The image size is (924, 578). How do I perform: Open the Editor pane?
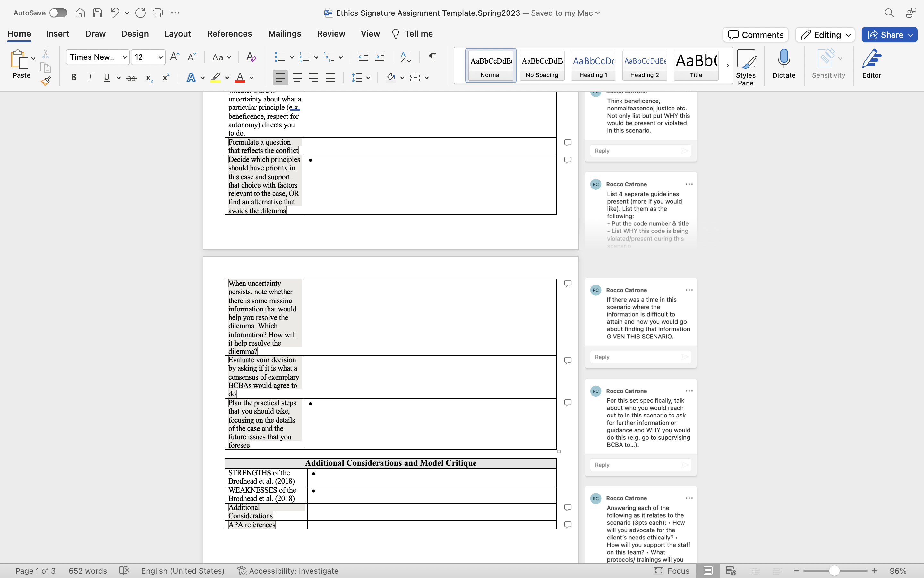[x=871, y=64]
